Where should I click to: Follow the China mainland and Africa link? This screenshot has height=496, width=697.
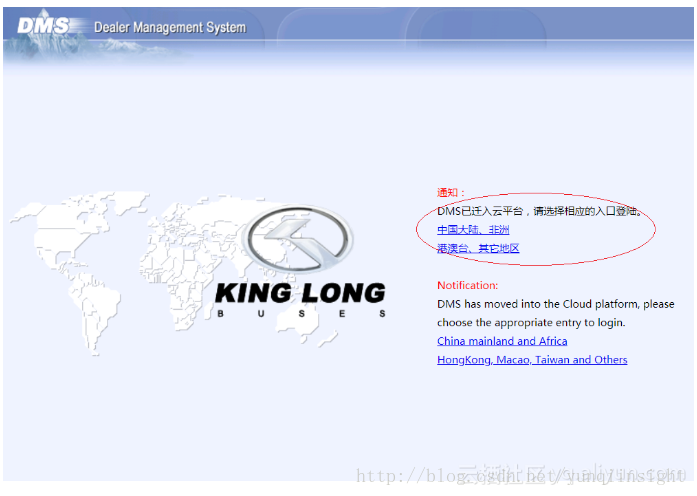502,341
